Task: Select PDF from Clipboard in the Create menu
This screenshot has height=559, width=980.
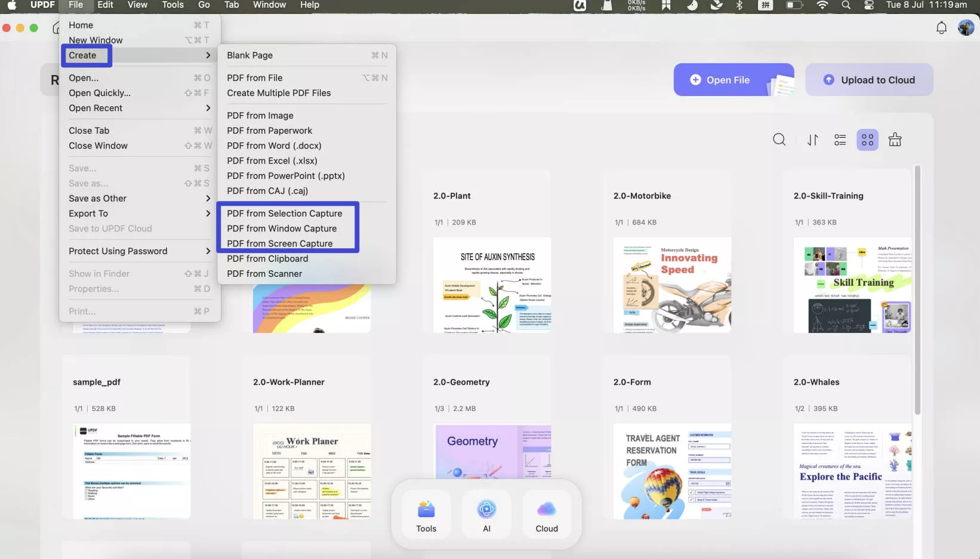Action: [267, 258]
